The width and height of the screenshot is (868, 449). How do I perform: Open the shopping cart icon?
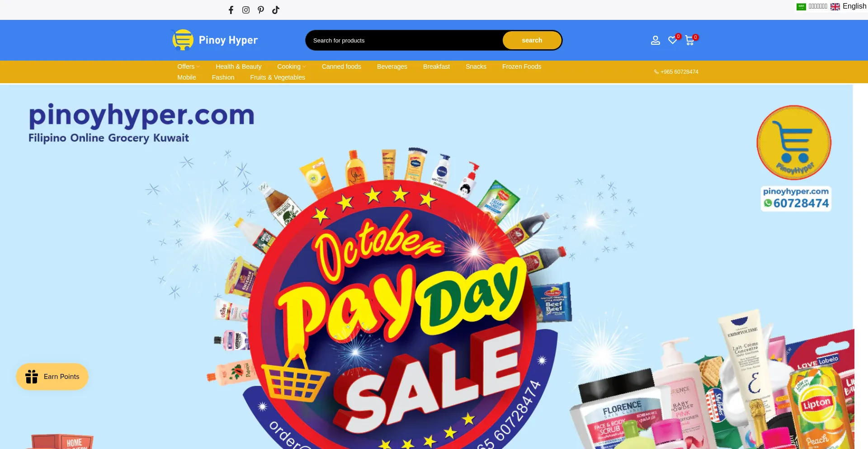pos(690,40)
